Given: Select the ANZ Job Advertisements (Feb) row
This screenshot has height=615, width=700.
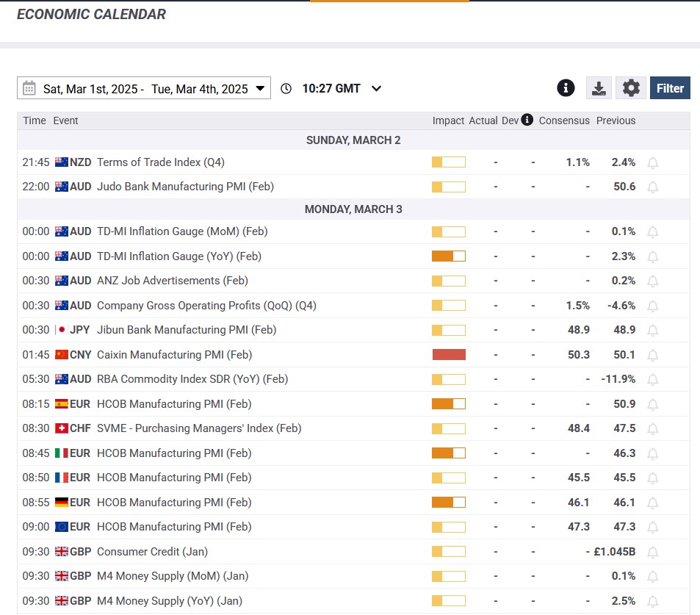Looking at the screenshot, I should [x=172, y=281].
